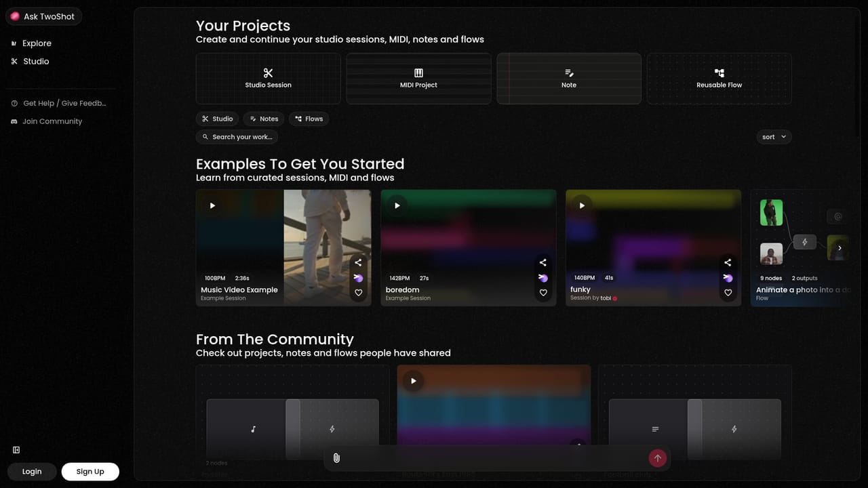Play the boredom example session
Image resolution: width=868 pixels, height=488 pixels.
point(397,205)
